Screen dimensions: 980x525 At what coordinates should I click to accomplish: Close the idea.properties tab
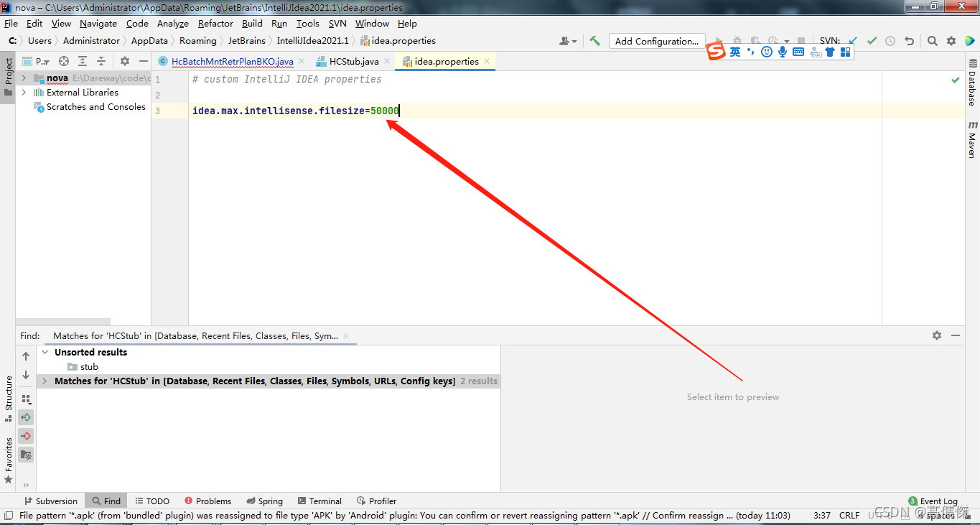(487, 61)
